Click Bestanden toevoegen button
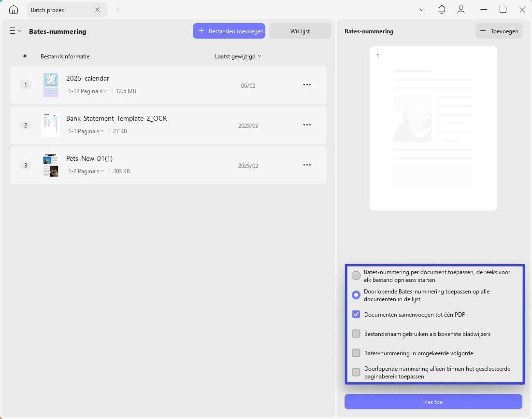Image resolution: width=532 pixels, height=419 pixels. (229, 31)
